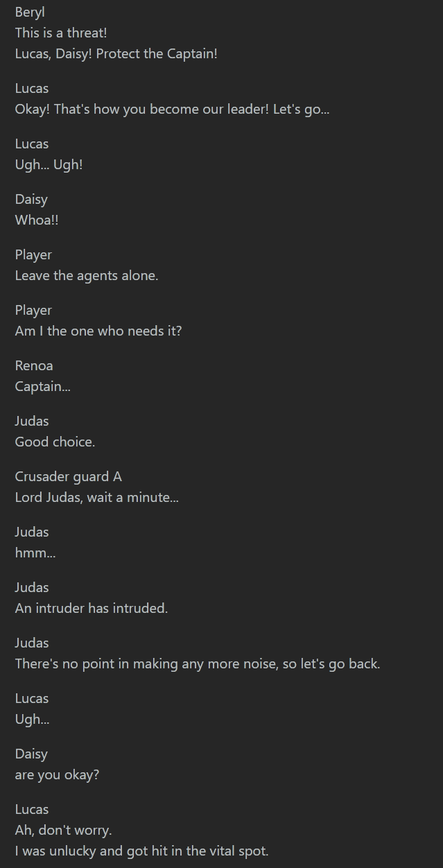Image resolution: width=443 pixels, height=868 pixels.
Task: Click Daisy's 'Whoa!!' line
Action: click(x=37, y=220)
